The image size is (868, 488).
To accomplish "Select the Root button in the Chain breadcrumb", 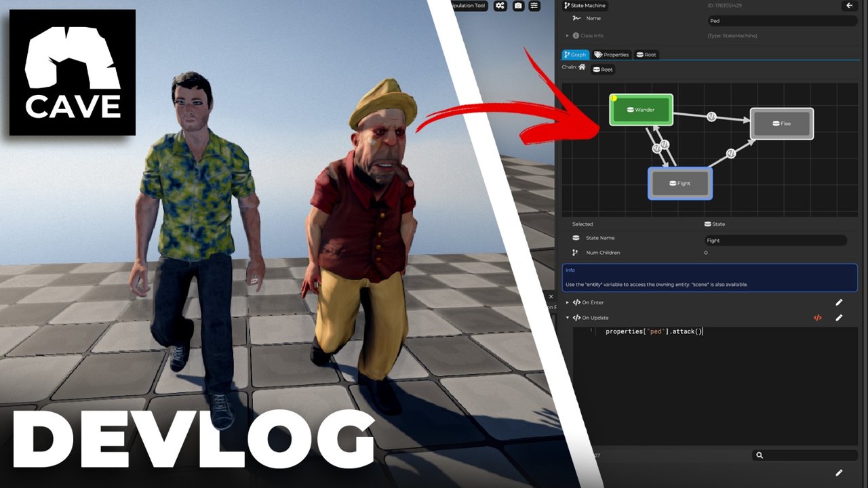I will [x=603, y=69].
